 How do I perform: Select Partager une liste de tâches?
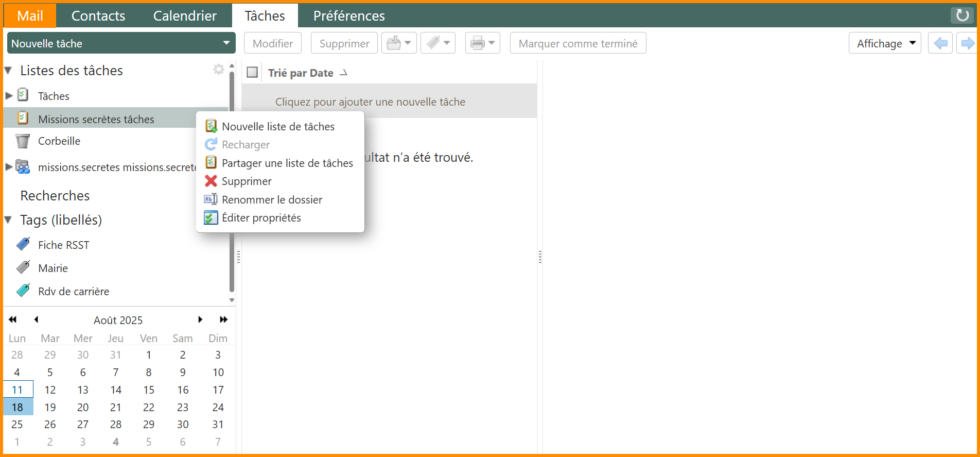[287, 163]
